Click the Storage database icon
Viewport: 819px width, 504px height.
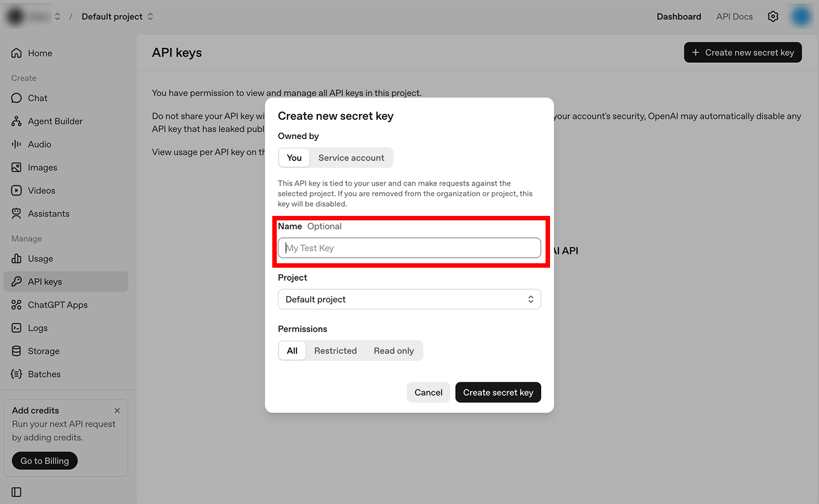[x=17, y=351]
